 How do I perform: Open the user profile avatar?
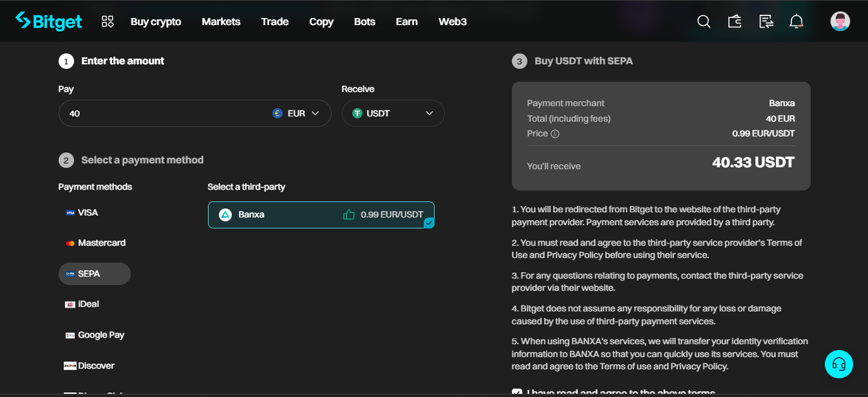point(840,21)
